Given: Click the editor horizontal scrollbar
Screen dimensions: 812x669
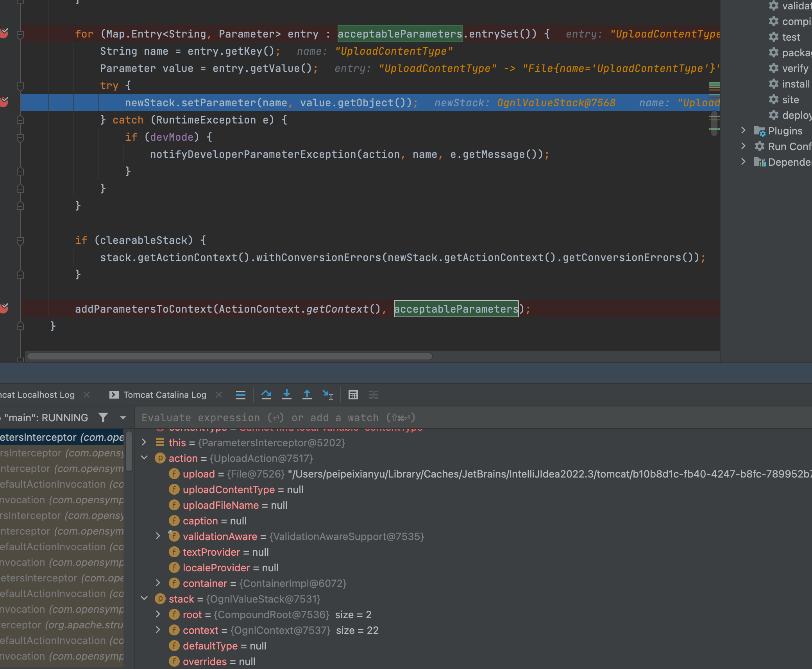Looking at the screenshot, I should 230,356.
